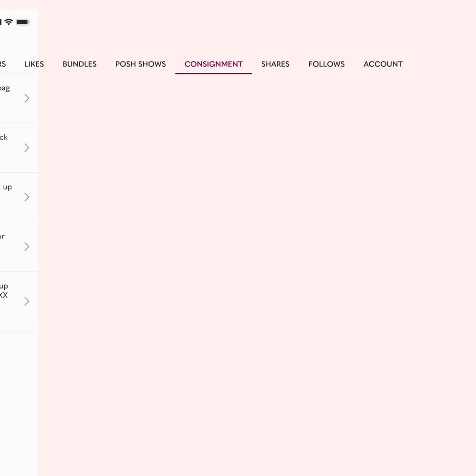The image size is (476, 476).
Task: Tap the list item text ending in "or"
Action: tap(2, 237)
